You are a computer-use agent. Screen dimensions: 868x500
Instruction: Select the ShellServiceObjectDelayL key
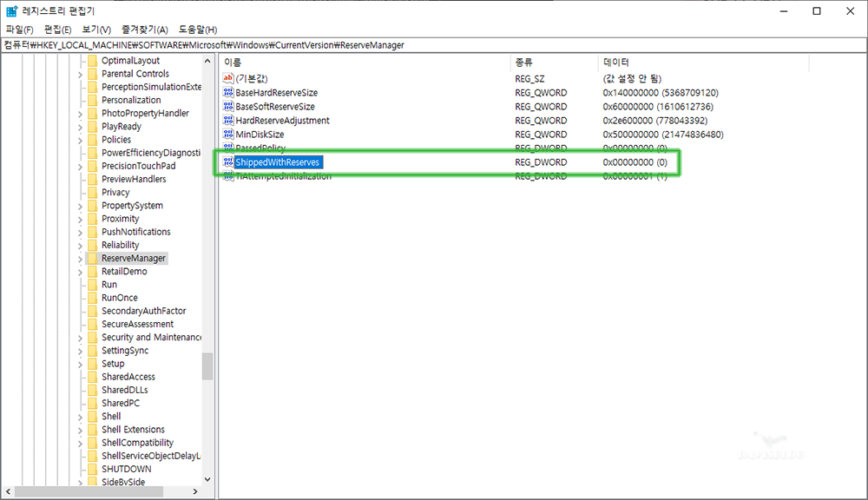[x=150, y=456]
